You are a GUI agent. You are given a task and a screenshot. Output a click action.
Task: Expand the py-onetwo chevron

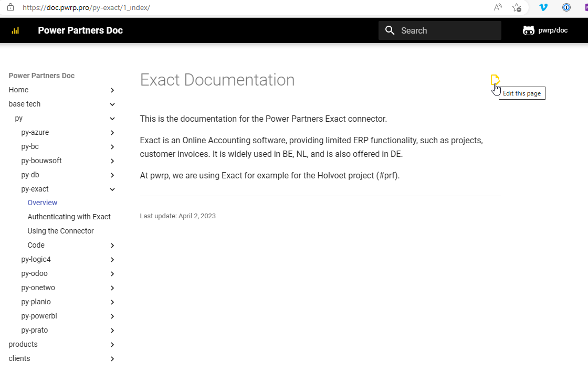[x=112, y=288]
